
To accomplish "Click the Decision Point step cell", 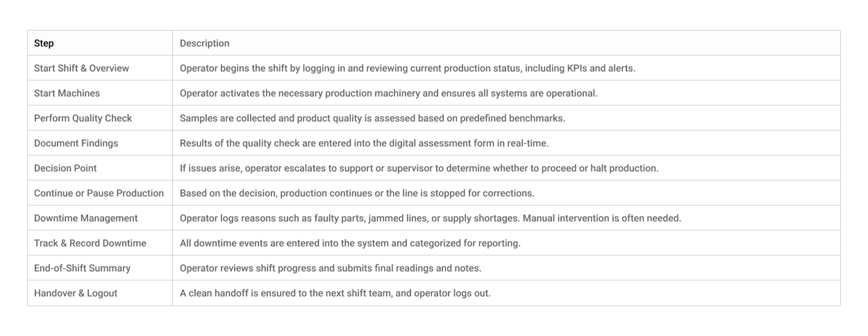I will click(x=65, y=168).
